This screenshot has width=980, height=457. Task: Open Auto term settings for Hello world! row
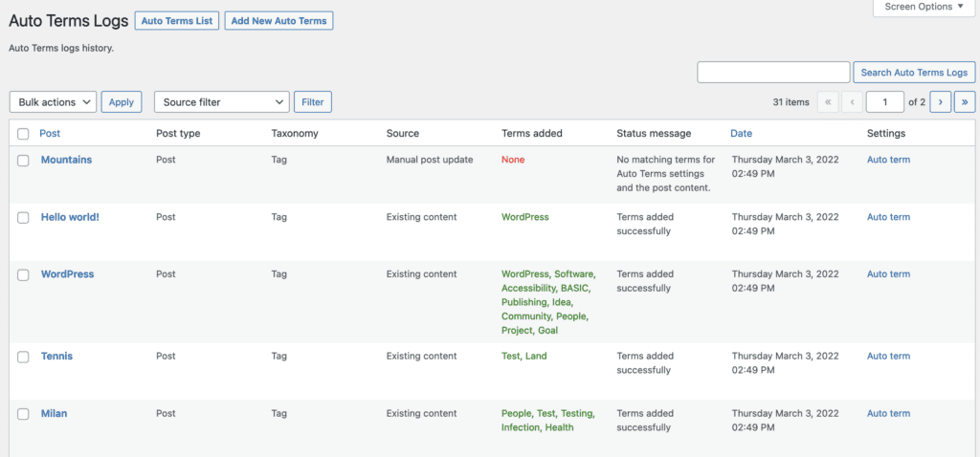[888, 217]
